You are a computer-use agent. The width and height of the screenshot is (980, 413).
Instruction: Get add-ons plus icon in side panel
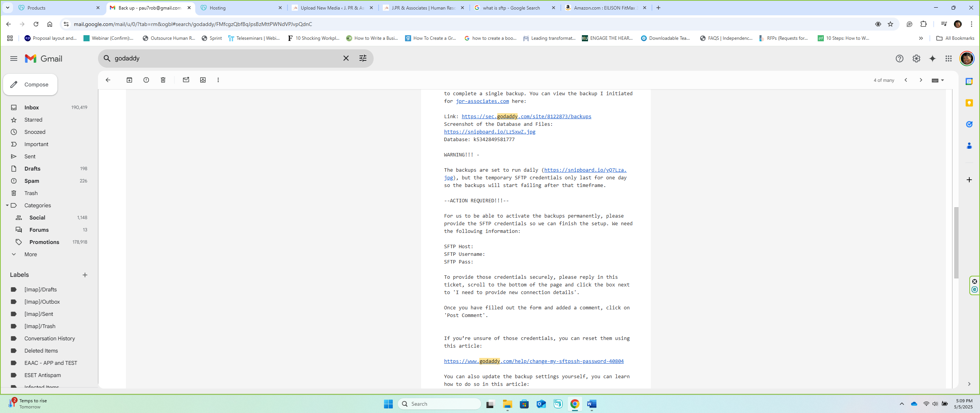pyautogui.click(x=969, y=180)
